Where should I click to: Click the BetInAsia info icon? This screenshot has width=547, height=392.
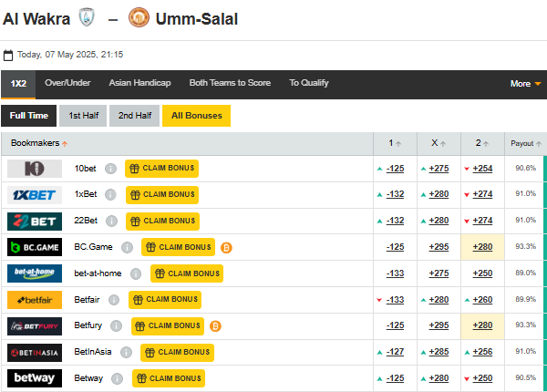123,353
